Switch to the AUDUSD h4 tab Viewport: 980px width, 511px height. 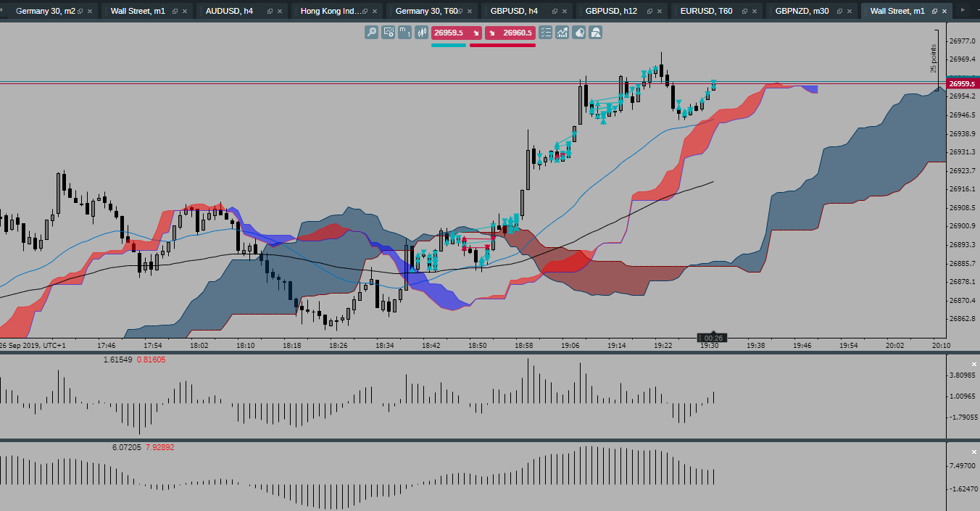229,11
